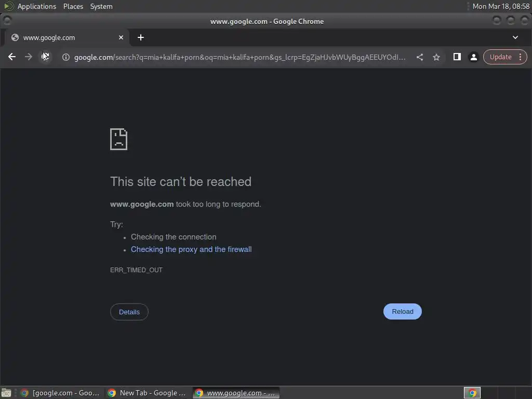Image resolution: width=532 pixels, height=399 pixels.
Task: View site information icon in address bar
Action: (x=66, y=57)
